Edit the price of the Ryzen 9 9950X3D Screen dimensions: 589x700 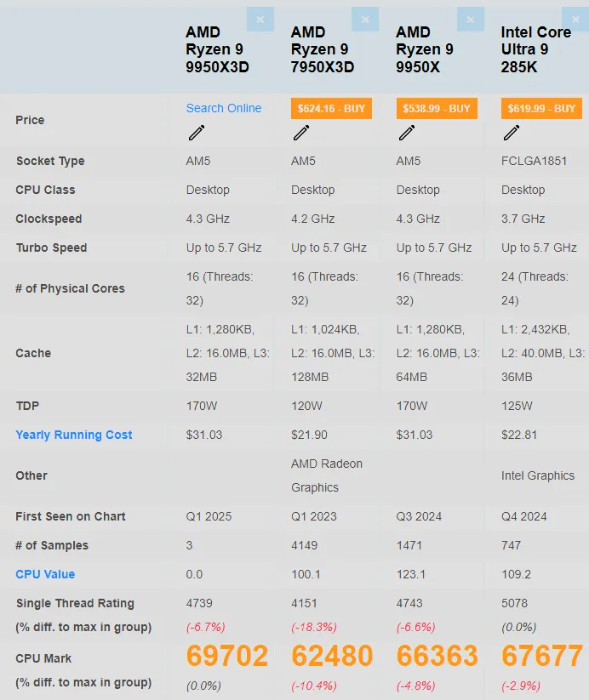(x=197, y=134)
